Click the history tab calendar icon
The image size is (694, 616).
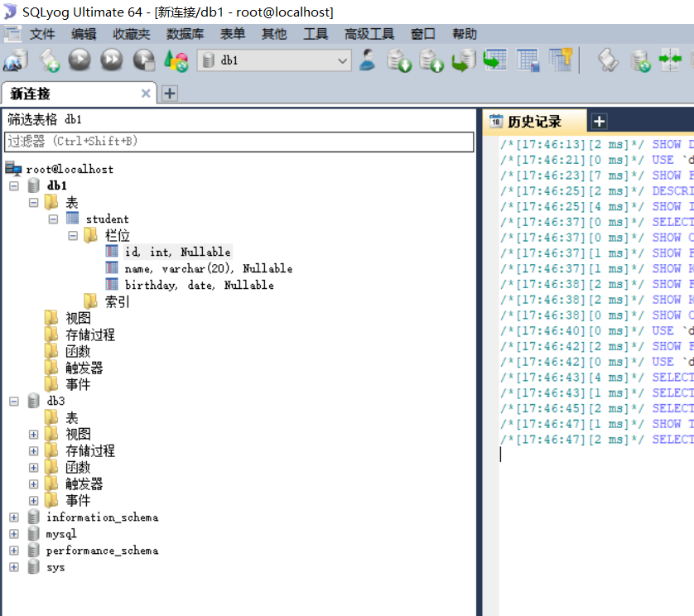pyautogui.click(x=496, y=120)
